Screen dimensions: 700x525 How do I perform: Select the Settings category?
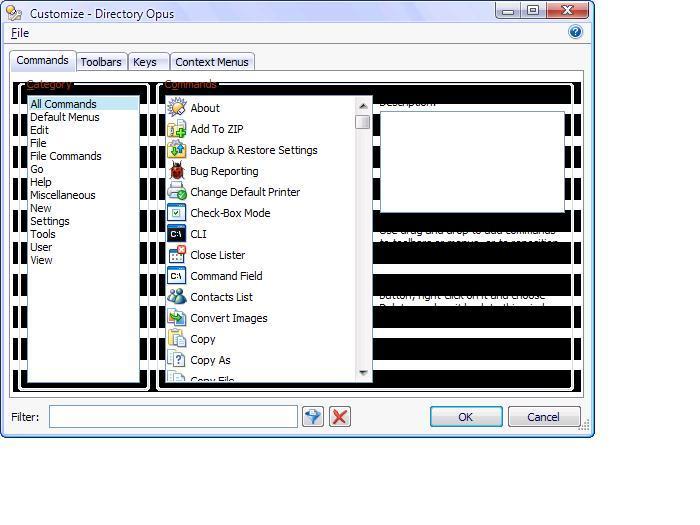coord(83,221)
